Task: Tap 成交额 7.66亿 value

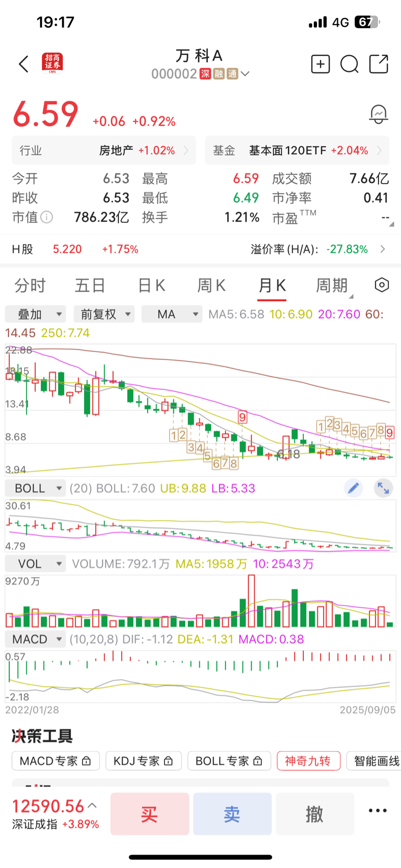Action: [369, 179]
